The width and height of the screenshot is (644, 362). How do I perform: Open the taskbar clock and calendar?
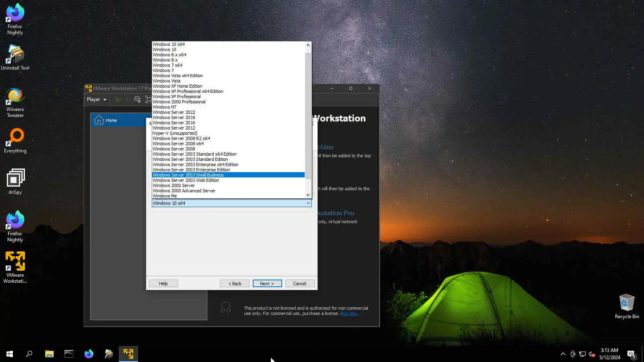click(609, 354)
